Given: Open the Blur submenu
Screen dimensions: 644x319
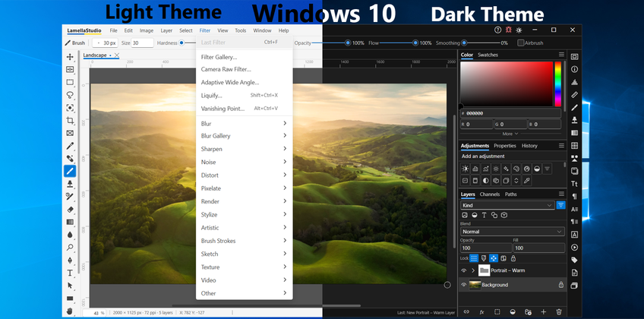Looking at the screenshot, I should [x=245, y=124].
